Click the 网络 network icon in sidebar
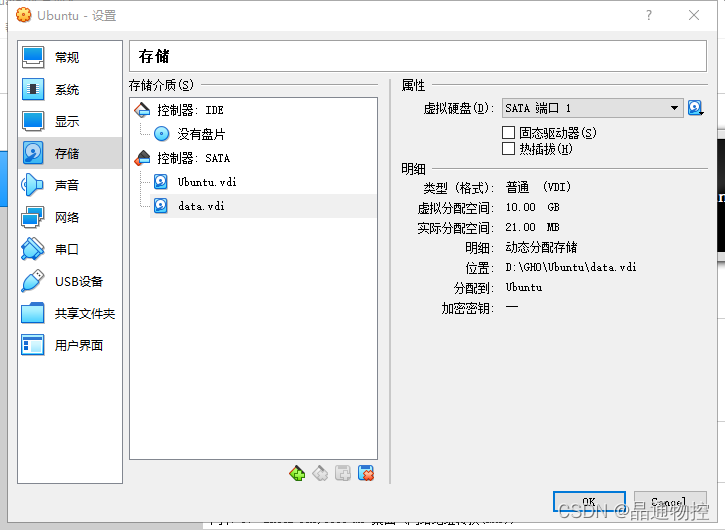The height and width of the screenshot is (530, 725). 33,217
